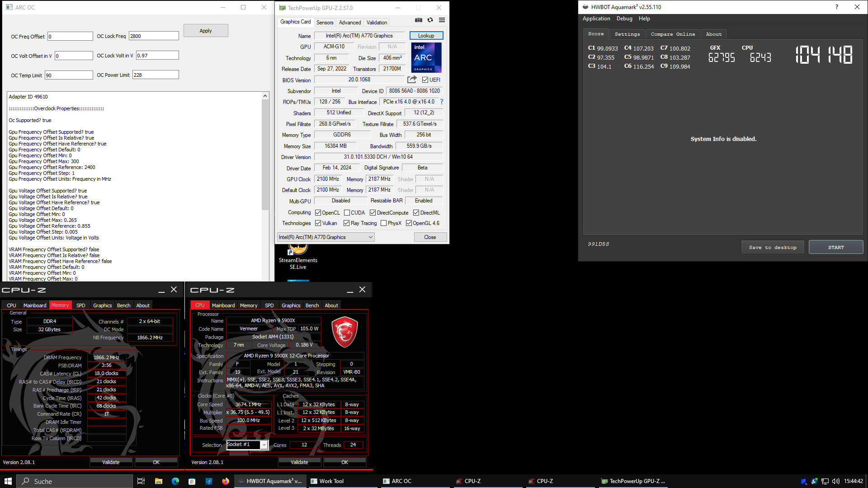The width and height of the screenshot is (868, 488).
Task: Switch to TechPowerUp GPU-Z taskbar button
Action: [x=632, y=481]
